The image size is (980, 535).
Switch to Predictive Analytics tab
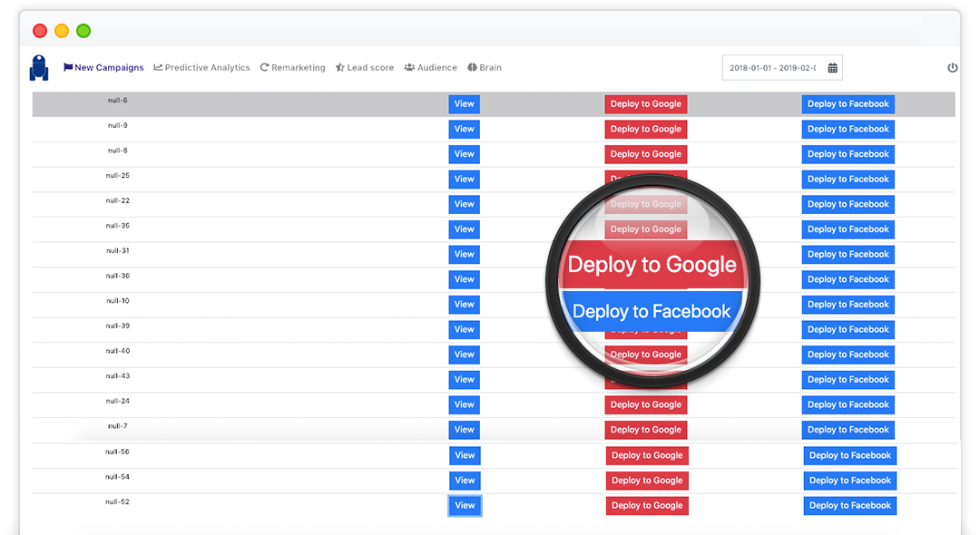click(201, 67)
